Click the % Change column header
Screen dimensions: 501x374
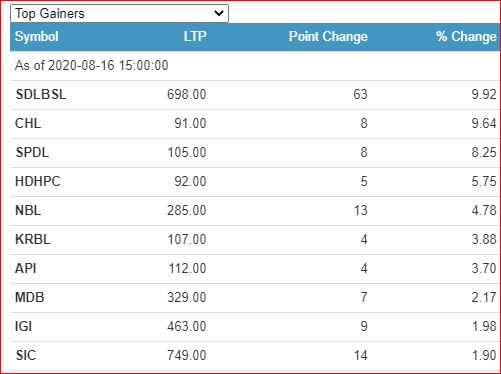(466, 36)
